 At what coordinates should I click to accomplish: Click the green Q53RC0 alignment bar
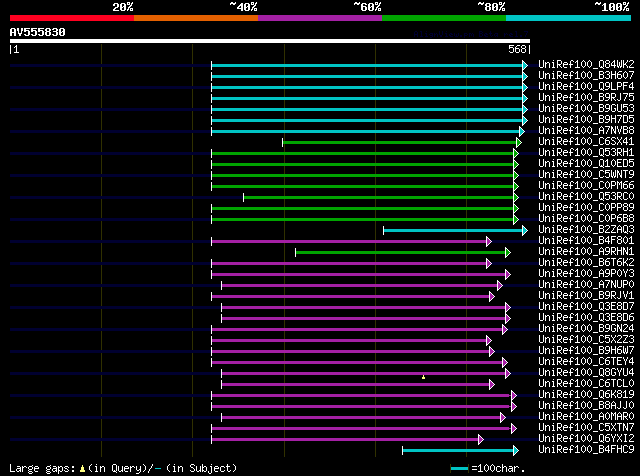coord(381,198)
